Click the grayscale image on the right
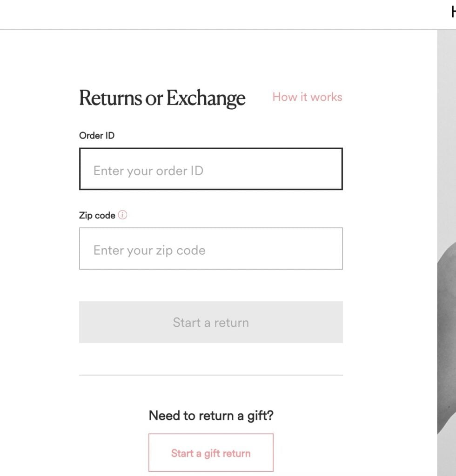 [x=446, y=279]
